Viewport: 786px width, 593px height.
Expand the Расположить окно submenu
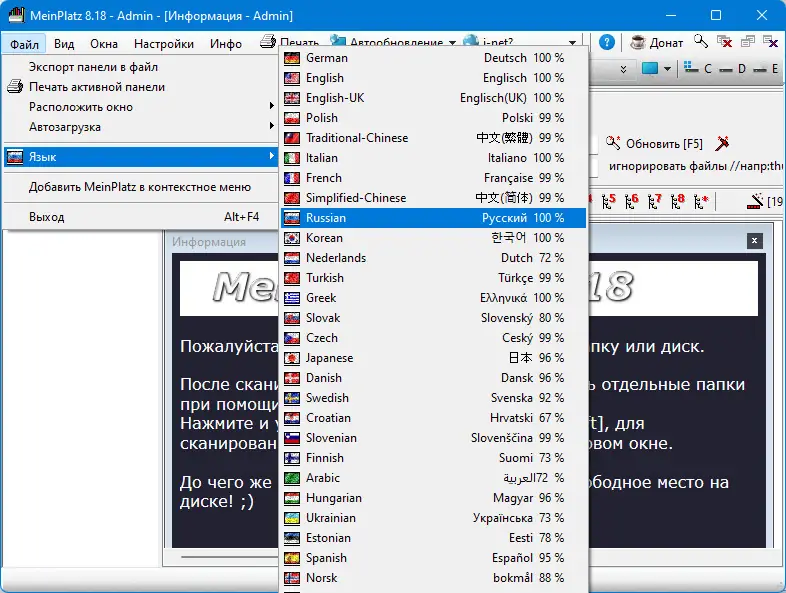(140, 107)
